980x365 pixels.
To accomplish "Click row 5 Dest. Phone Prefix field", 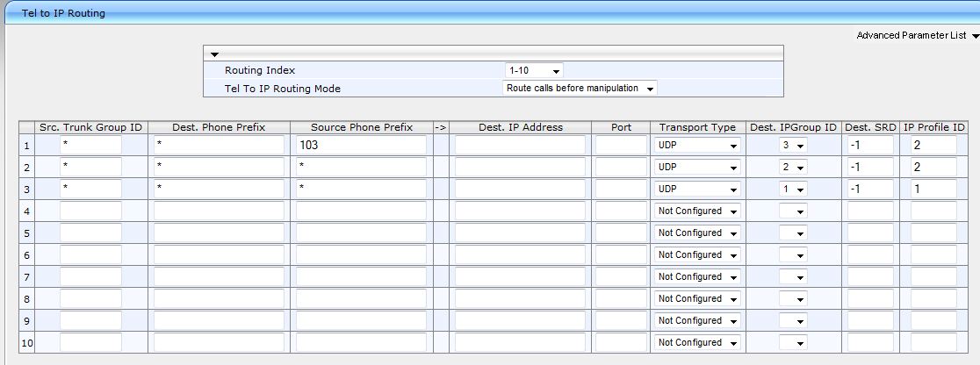I will click(219, 233).
